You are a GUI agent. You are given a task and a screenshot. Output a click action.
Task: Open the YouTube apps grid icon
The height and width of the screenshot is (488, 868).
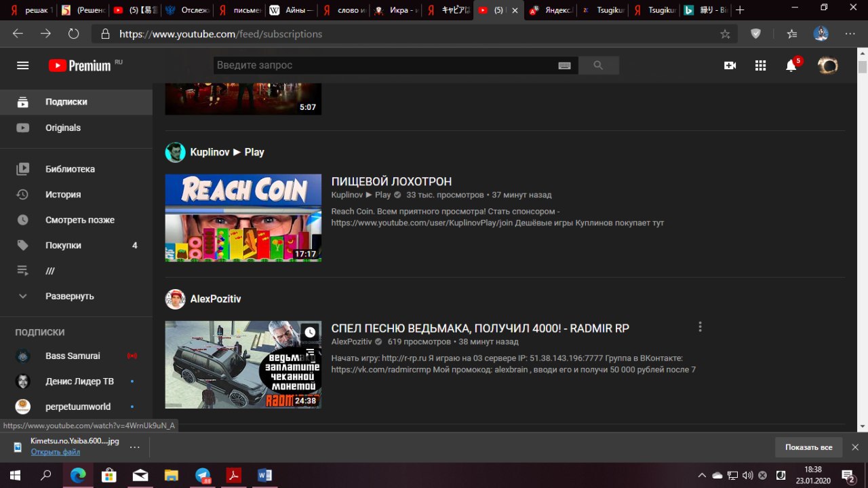click(x=760, y=65)
